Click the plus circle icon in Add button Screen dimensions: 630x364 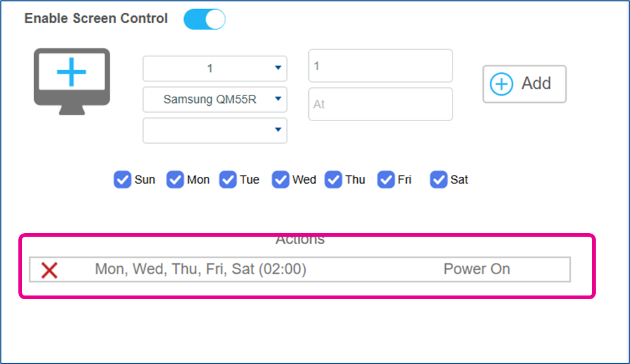(x=501, y=84)
